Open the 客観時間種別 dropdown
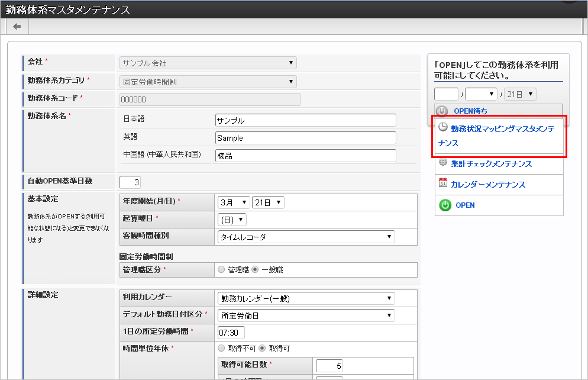 tap(306, 237)
